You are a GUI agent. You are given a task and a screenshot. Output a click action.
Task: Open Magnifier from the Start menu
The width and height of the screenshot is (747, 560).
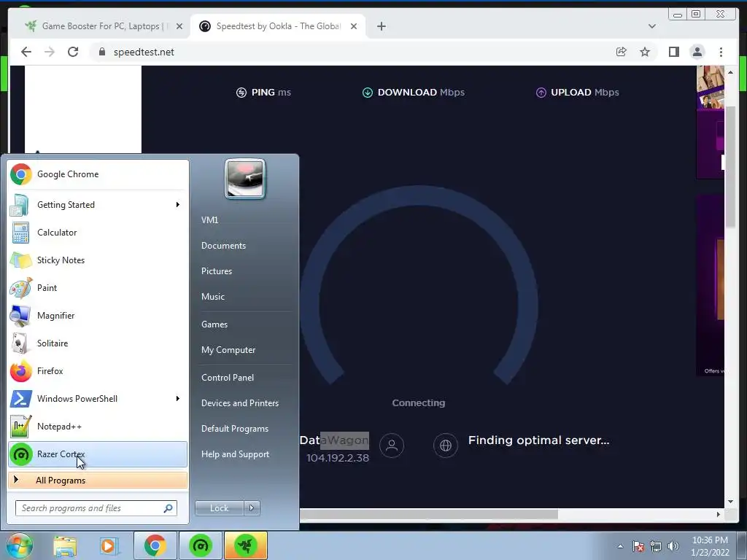(x=98, y=315)
